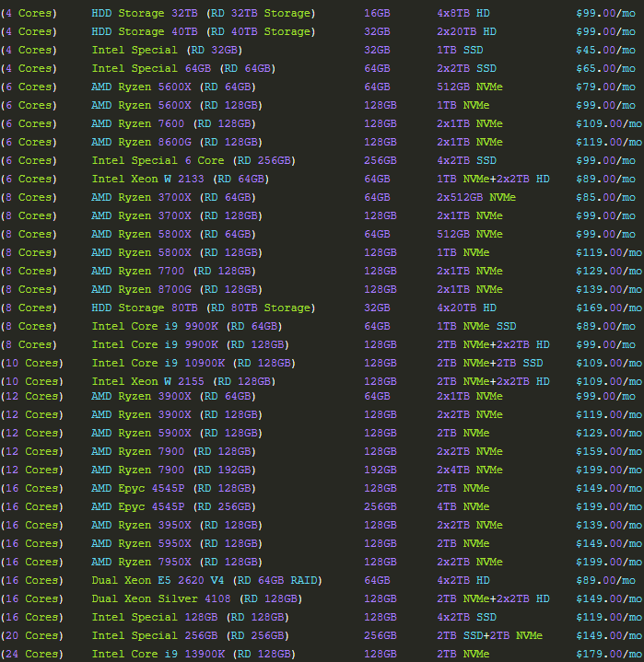The width and height of the screenshot is (644, 662).
Task: Click AMD Ryzen 5600X (RD 64GB)
Action: (174, 87)
